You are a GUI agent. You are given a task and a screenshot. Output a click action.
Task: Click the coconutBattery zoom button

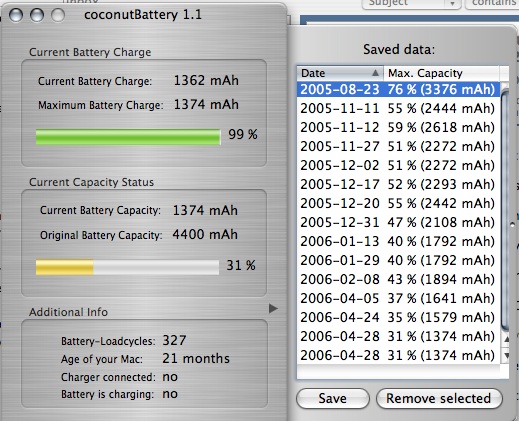pos(58,15)
